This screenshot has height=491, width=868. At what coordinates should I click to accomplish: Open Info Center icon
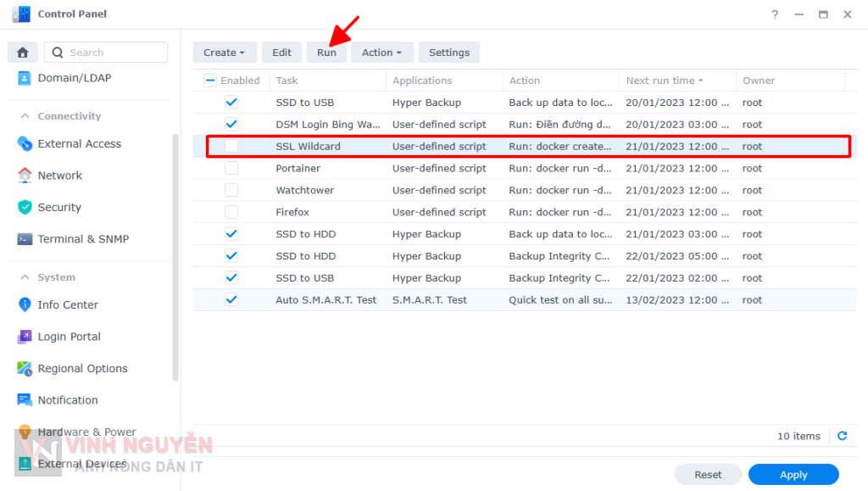click(25, 305)
